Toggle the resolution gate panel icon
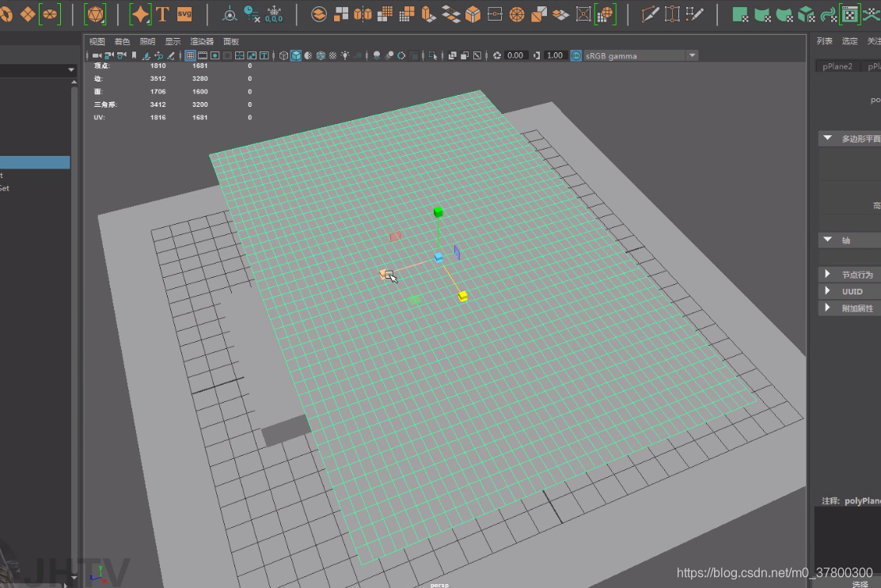The width and height of the screenshot is (881, 588). point(215,55)
